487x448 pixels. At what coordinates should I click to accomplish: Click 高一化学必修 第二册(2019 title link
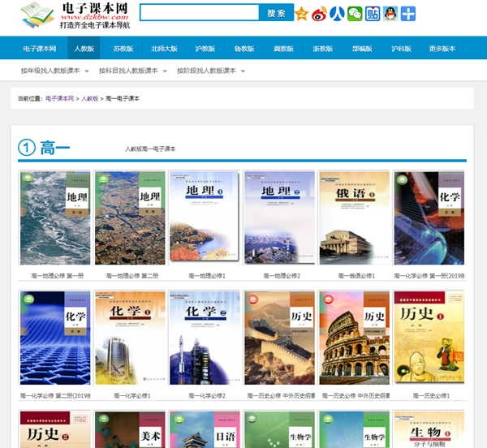pyautogui.click(x=55, y=396)
